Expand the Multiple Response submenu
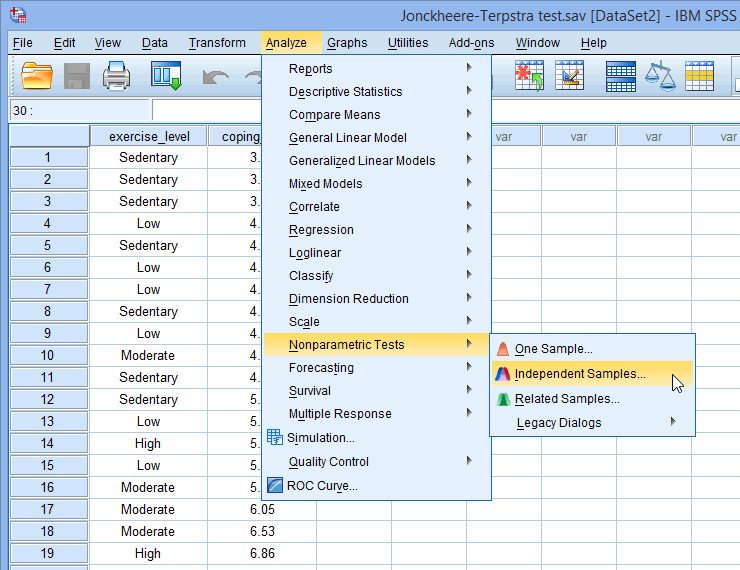The width and height of the screenshot is (740, 570). pos(377,414)
